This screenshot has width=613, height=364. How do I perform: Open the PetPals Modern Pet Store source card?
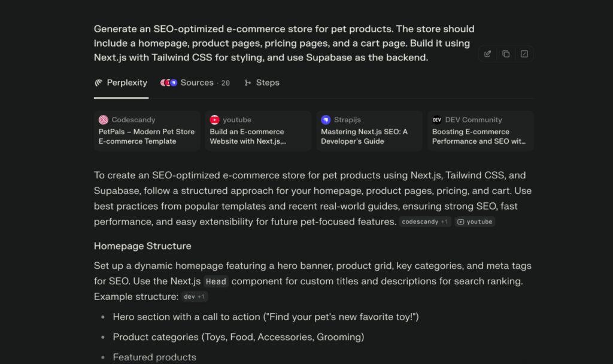[x=147, y=131]
